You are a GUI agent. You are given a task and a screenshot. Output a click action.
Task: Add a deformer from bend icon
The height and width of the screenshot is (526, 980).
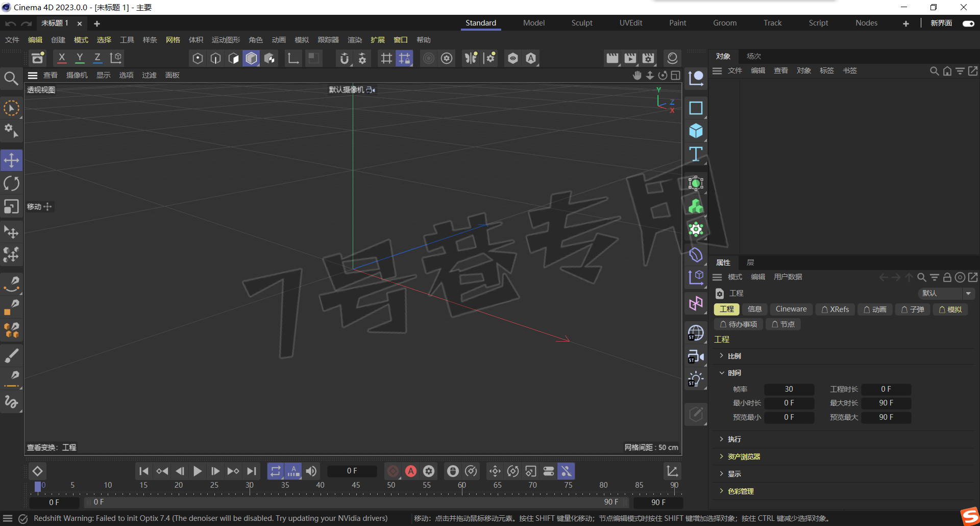[x=696, y=254]
